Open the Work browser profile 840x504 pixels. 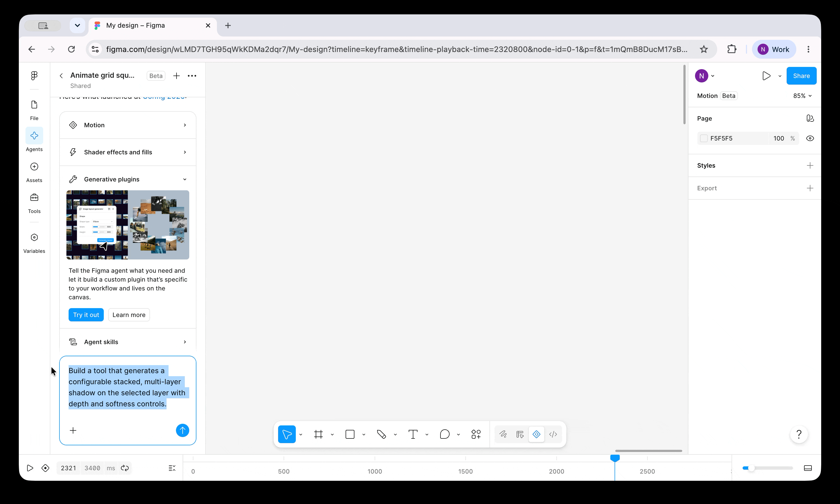point(774,49)
